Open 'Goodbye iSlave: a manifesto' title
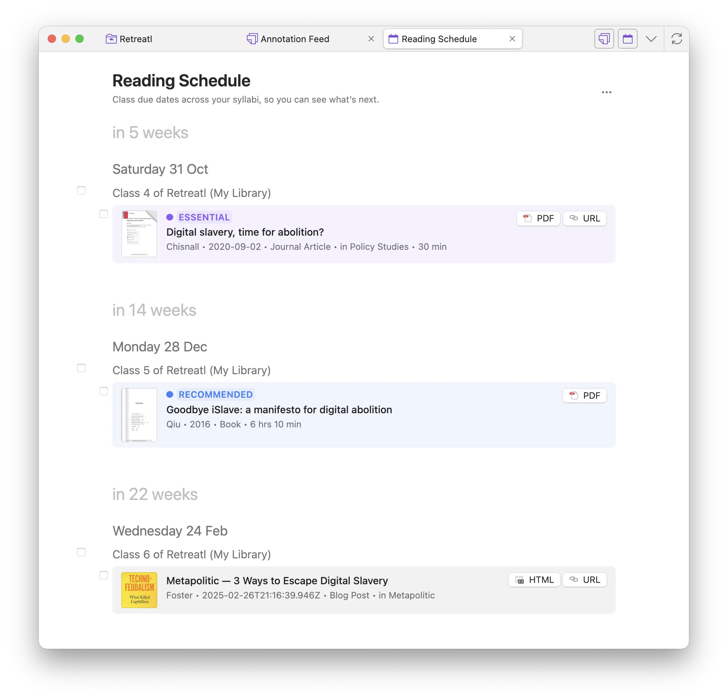 tap(279, 410)
